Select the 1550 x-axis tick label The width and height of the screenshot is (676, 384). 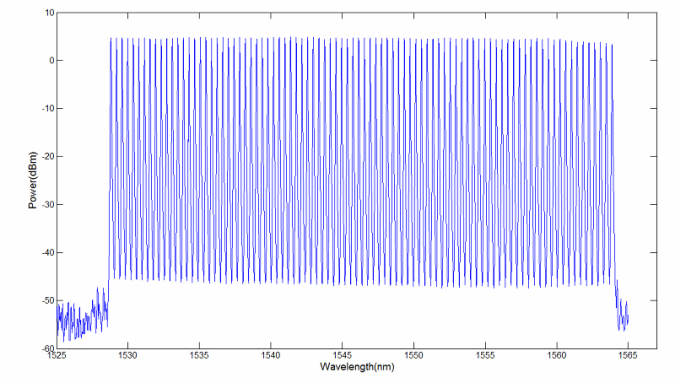click(414, 356)
